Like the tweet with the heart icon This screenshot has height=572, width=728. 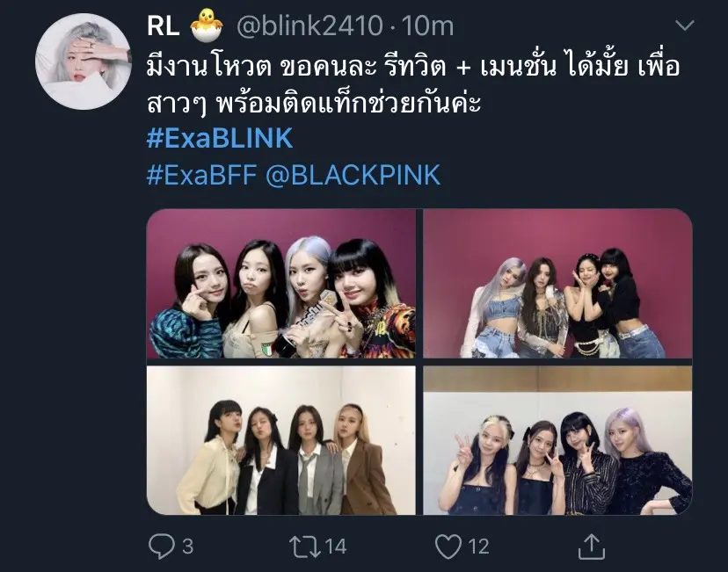point(448,547)
